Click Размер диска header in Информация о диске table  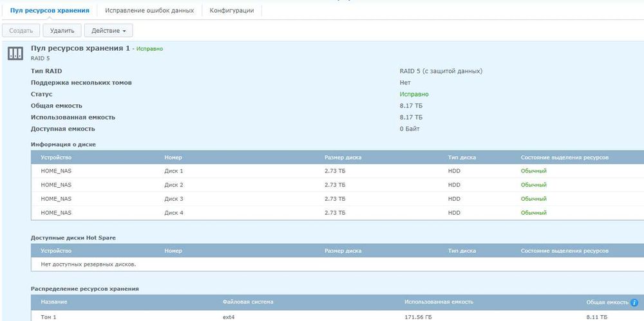click(343, 157)
